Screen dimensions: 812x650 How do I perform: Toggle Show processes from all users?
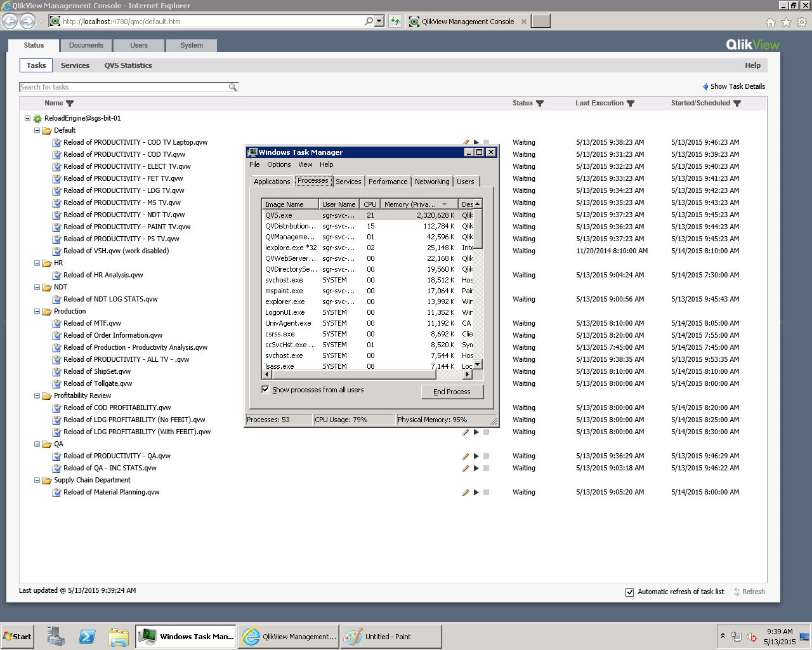[265, 390]
